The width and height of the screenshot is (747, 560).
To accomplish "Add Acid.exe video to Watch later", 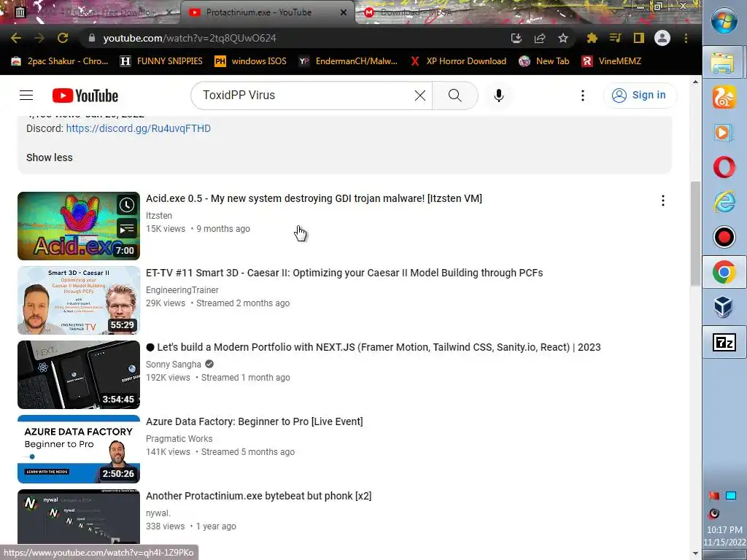I will coord(127,205).
